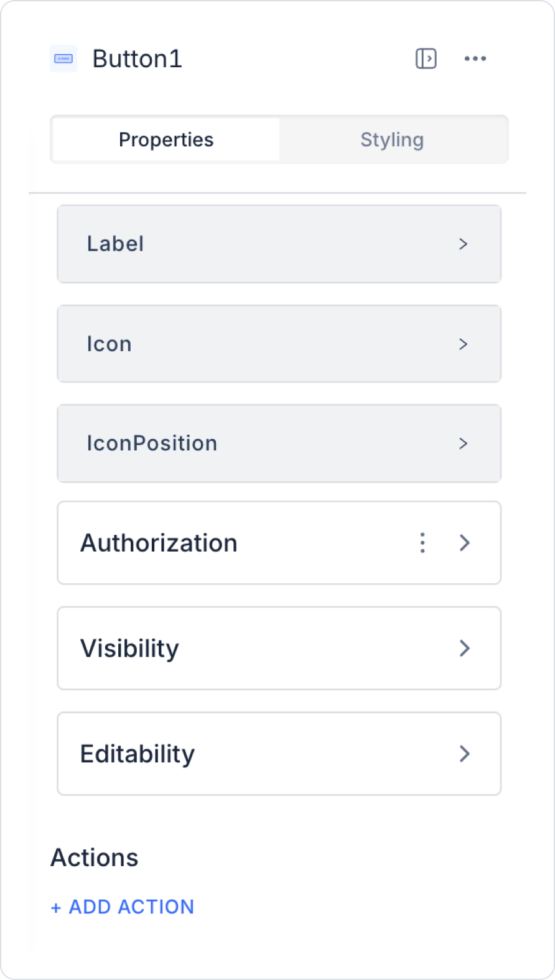This screenshot has width=555, height=980.
Task: Click the Button1 component type icon
Action: pyautogui.click(x=63, y=59)
